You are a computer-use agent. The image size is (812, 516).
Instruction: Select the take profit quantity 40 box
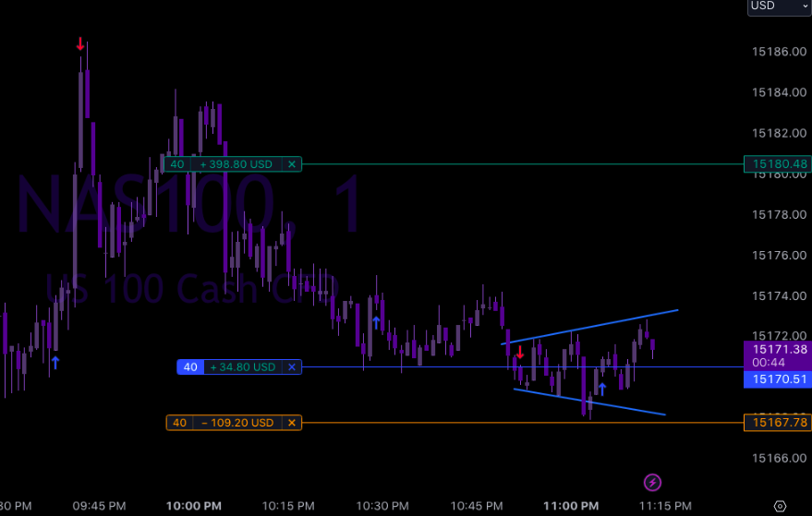[177, 164]
